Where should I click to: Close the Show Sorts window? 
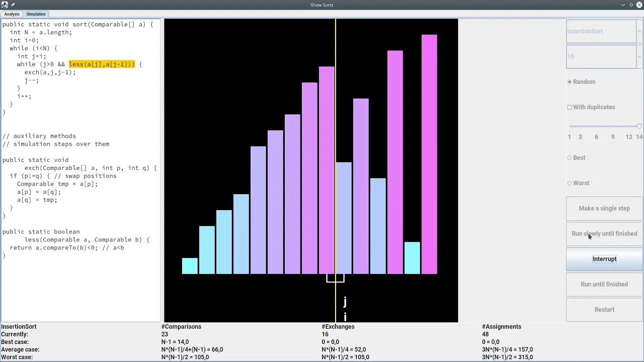click(x=639, y=5)
